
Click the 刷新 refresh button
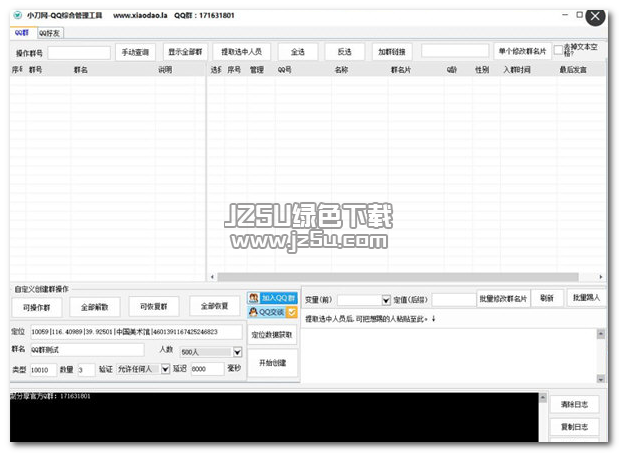pyautogui.click(x=547, y=298)
